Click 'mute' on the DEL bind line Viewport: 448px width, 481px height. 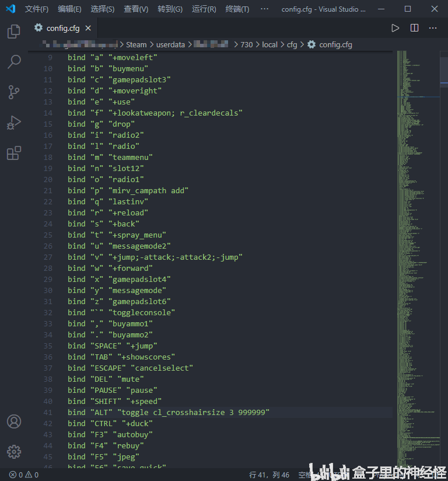click(130, 379)
